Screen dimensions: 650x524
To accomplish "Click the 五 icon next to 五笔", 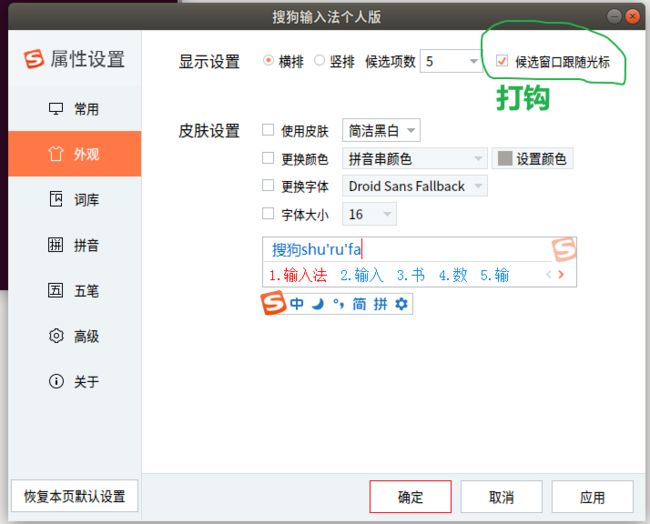I will (56, 291).
